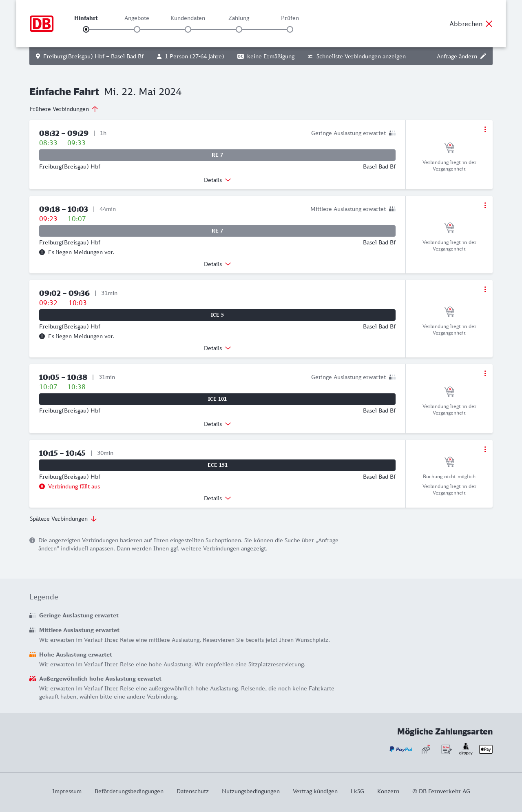Click the PayPal payment icon
This screenshot has width=522, height=812.
tap(401, 749)
